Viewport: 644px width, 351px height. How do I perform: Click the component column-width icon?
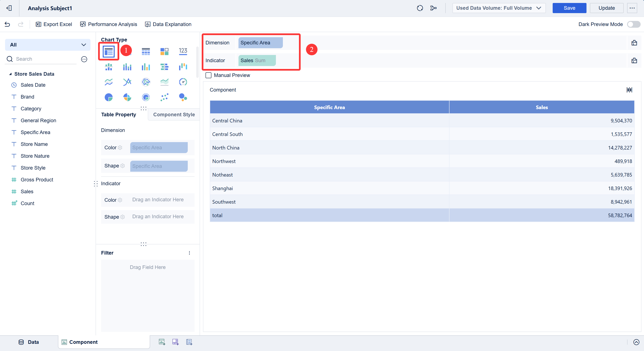pyautogui.click(x=629, y=90)
